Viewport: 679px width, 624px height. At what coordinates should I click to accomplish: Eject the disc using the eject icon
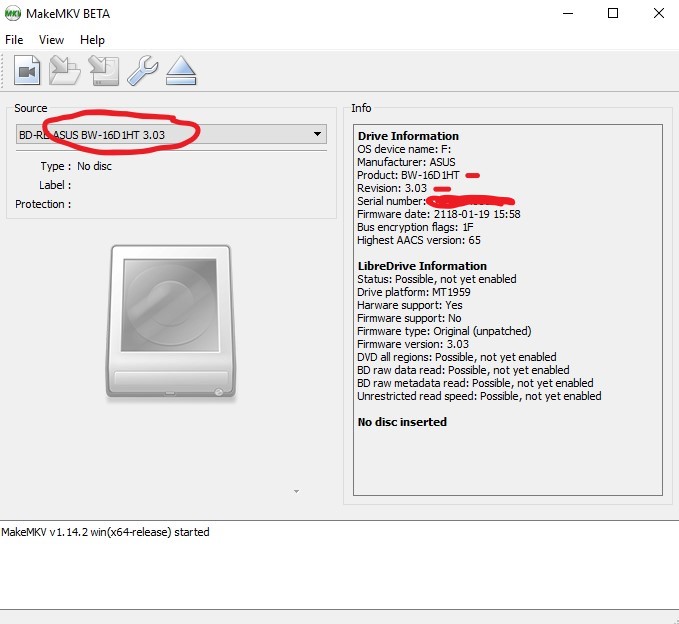pyautogui.click(x=181, y=71)
